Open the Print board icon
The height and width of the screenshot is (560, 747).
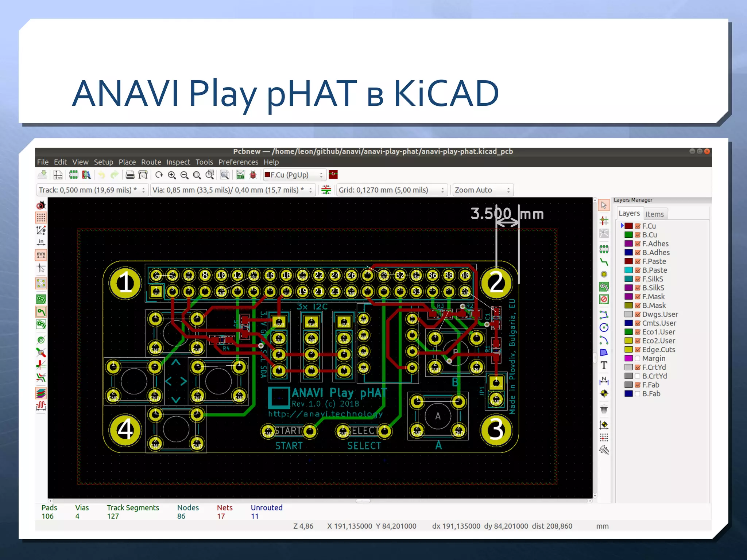(x=130, y=175)
